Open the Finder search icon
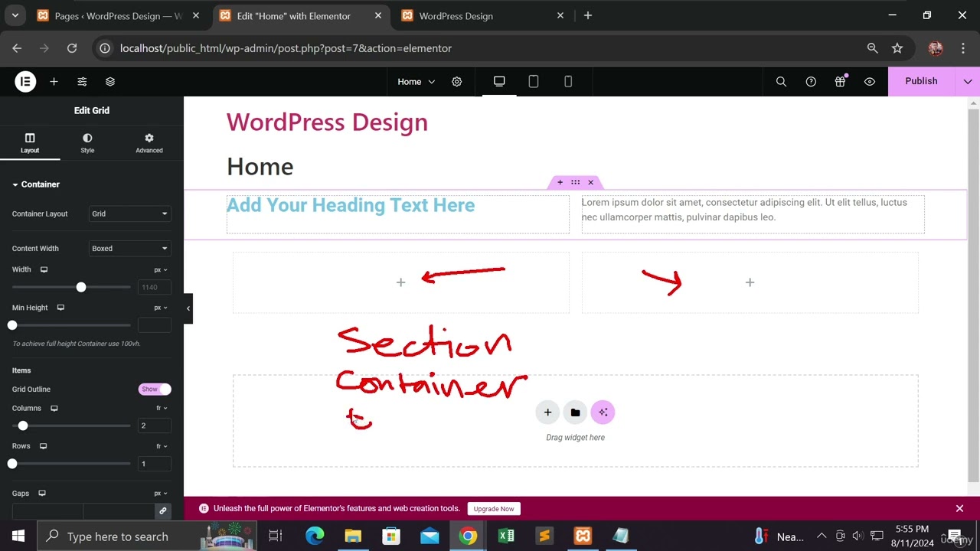The image size is (980, 551). (x=781, y=81)
